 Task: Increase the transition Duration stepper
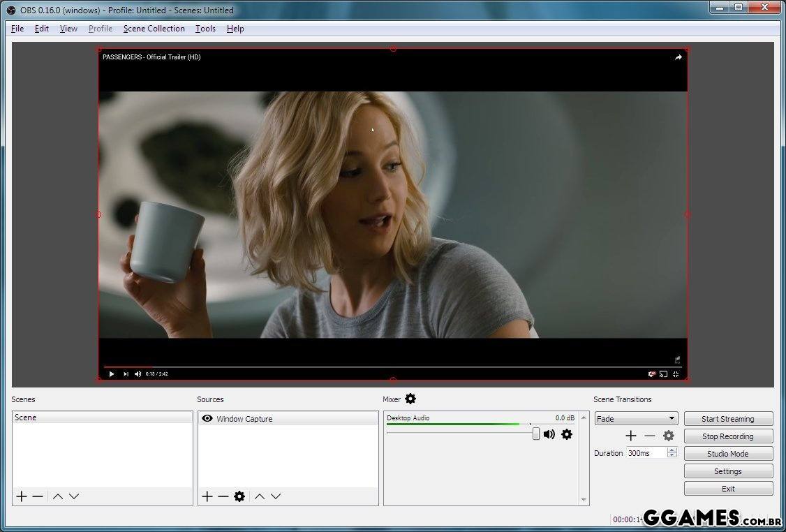click(672, 450)
